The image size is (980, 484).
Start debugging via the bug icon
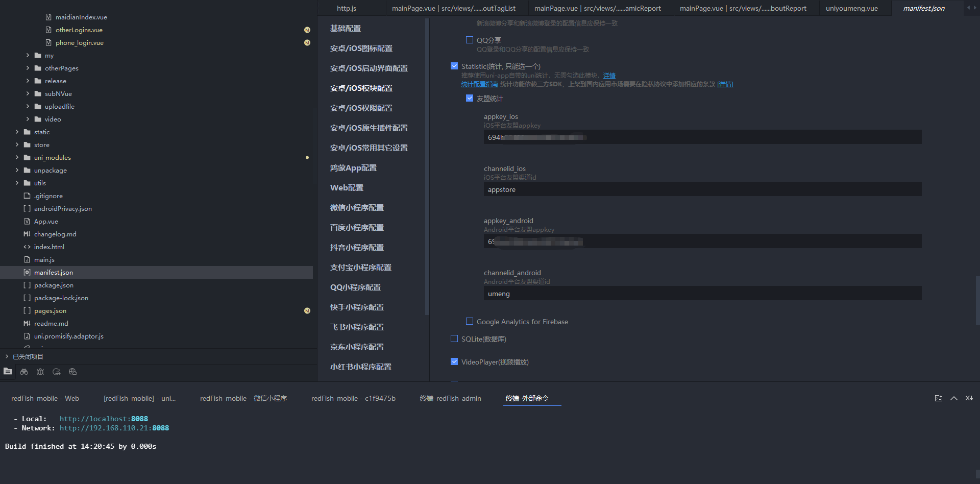tap(40, 372)
